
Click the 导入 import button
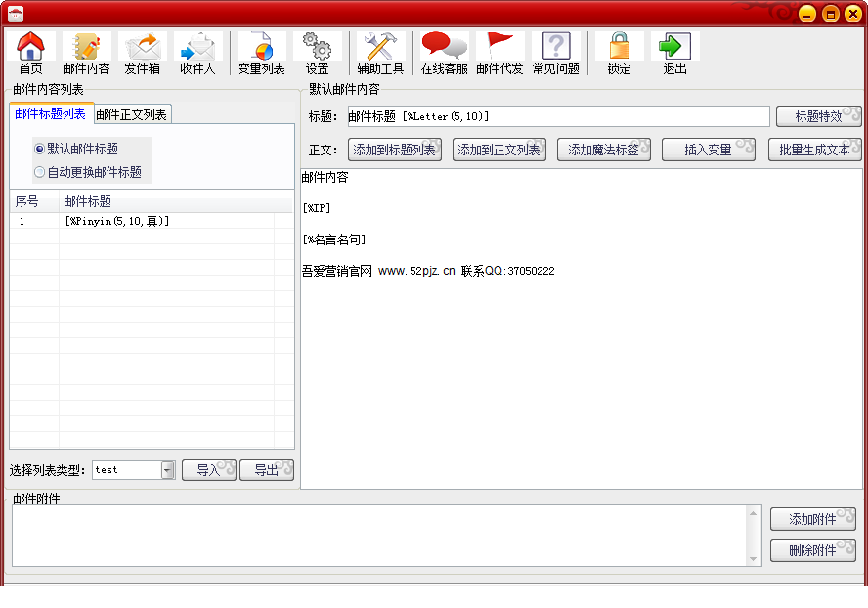coord(209,470)
